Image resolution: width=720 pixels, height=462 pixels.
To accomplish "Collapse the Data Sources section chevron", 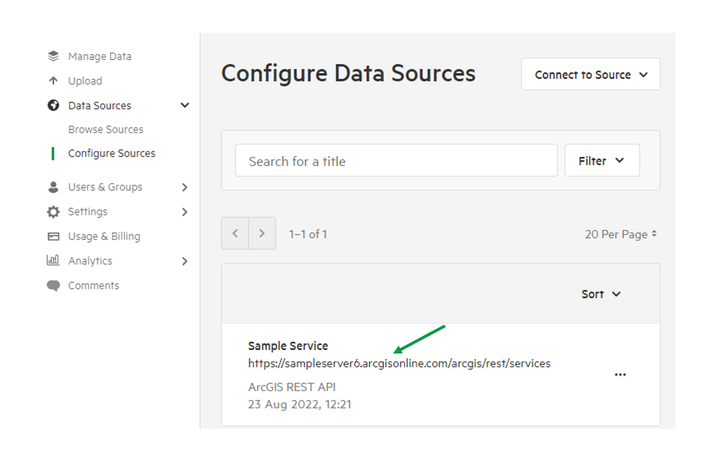I will tap(185, 105).
